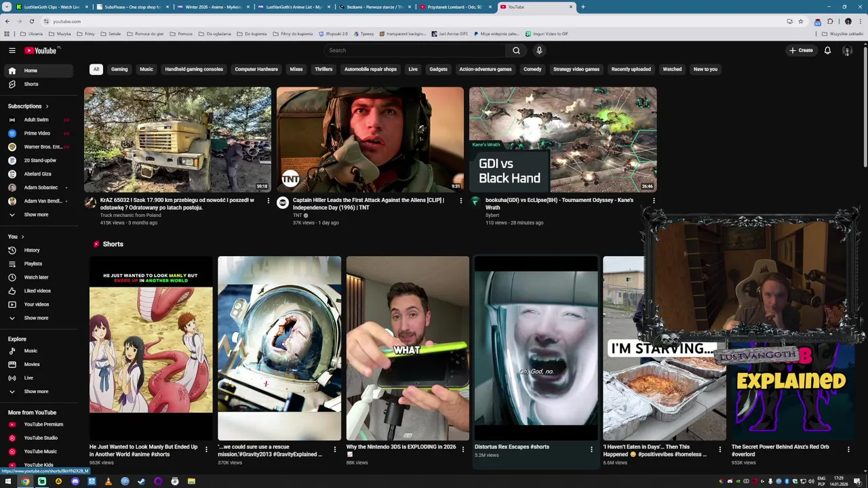The width and height of the screenshot is (868, 488).
Task: Click the TNT channel avatar
Action: tap(283, 202)
